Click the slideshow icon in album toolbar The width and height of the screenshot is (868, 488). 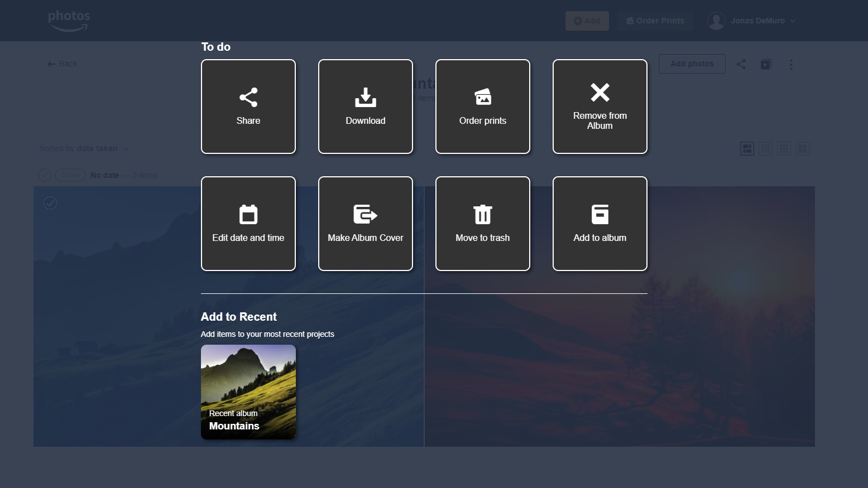coord(766,64)
